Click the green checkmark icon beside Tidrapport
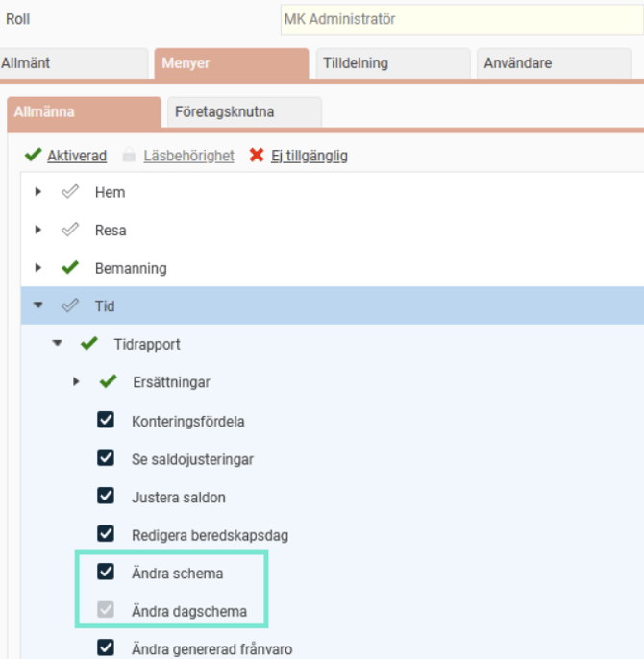 tap(88, 344)
